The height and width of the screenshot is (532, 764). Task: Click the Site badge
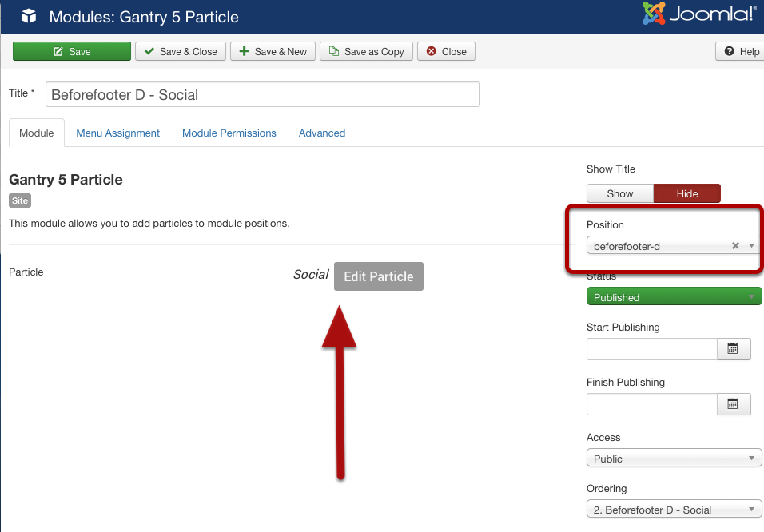coord(20,200)
